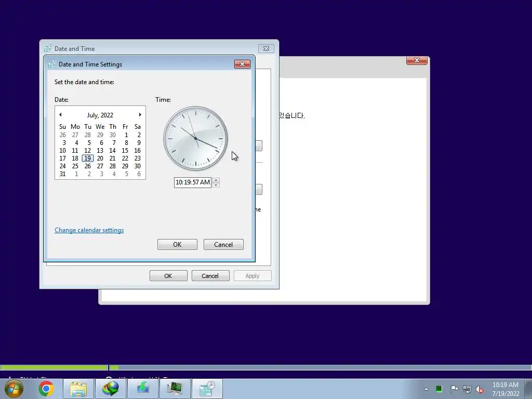Viewport: 532px width, 399px height.
Task: Click the disabled Apply button
Action: (252, 275)
